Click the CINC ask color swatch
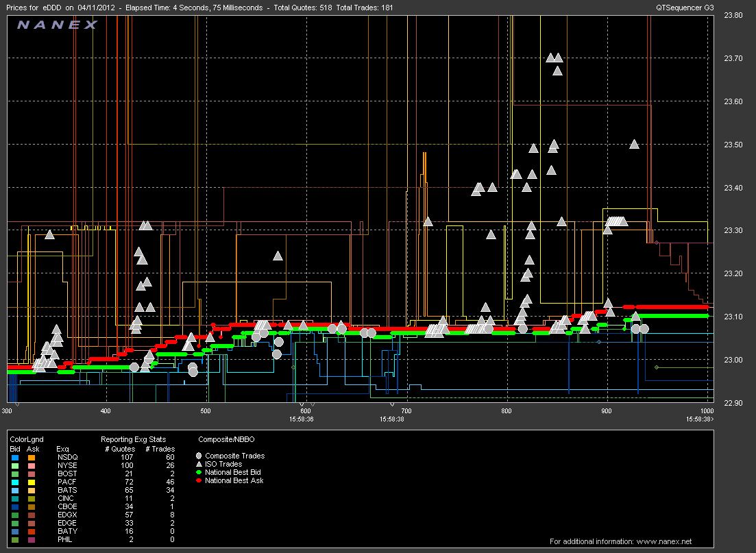This screenshot has height=553, width=756. click(x=32, y=498)
